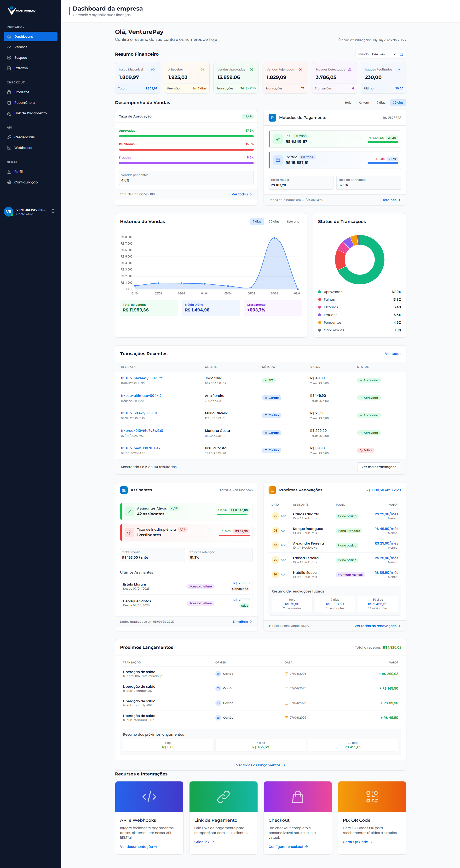Click the PIX lightning bolt icon
Viewport: 460px width, 868px height.
point(278,139)
